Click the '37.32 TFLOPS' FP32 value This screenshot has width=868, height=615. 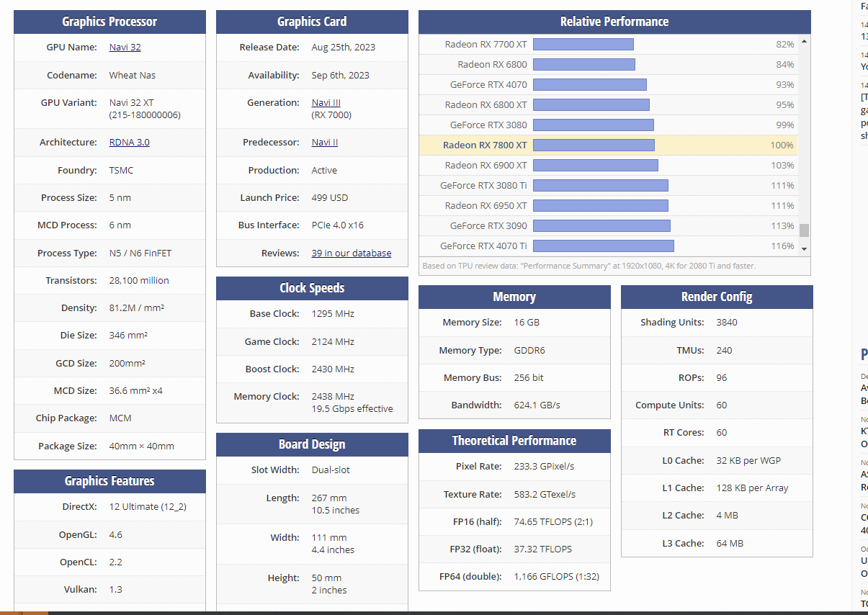(543, 549)
